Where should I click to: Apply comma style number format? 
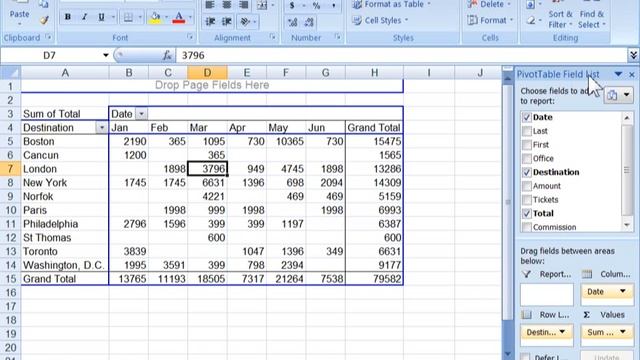(x=333, y=5)
